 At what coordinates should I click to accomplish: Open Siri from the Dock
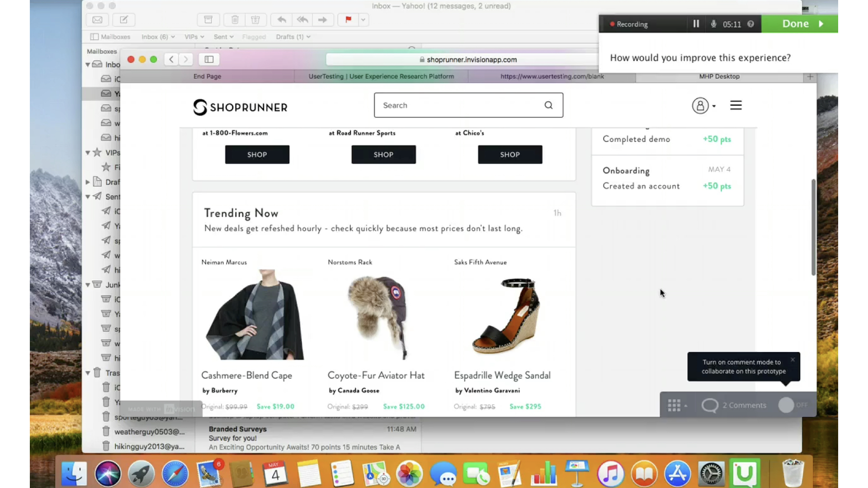[108, 474]
